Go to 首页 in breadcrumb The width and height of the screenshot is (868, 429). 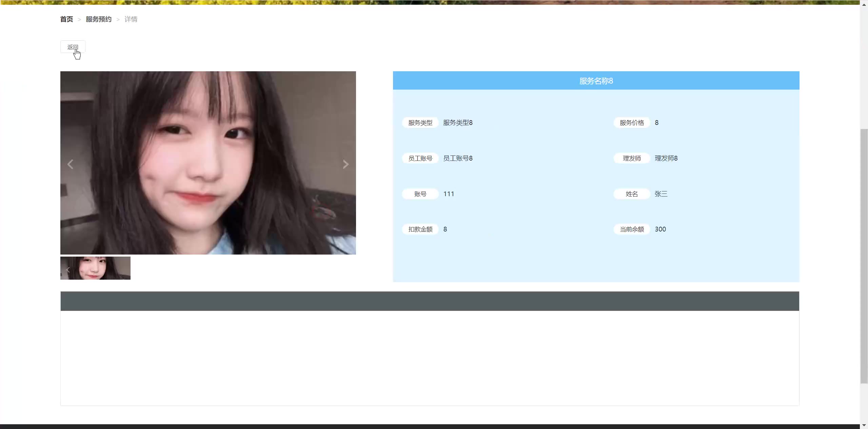click(x=66, y=19)
